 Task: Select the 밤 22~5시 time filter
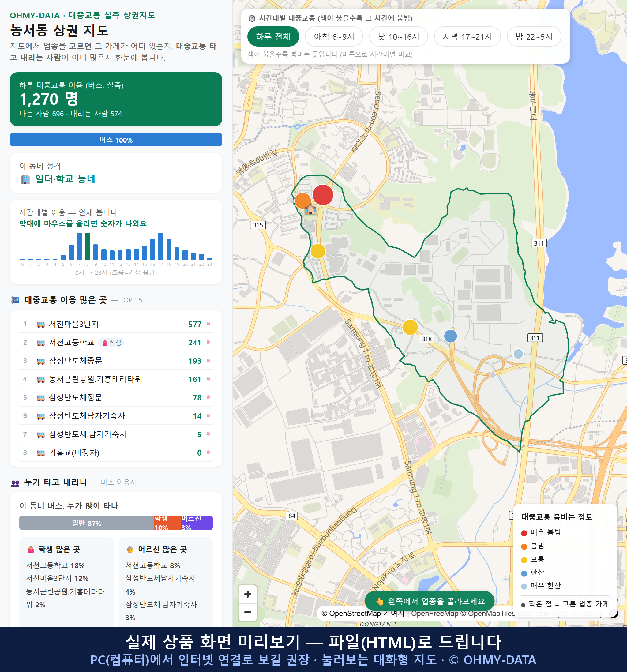click(x=534, y=36)
